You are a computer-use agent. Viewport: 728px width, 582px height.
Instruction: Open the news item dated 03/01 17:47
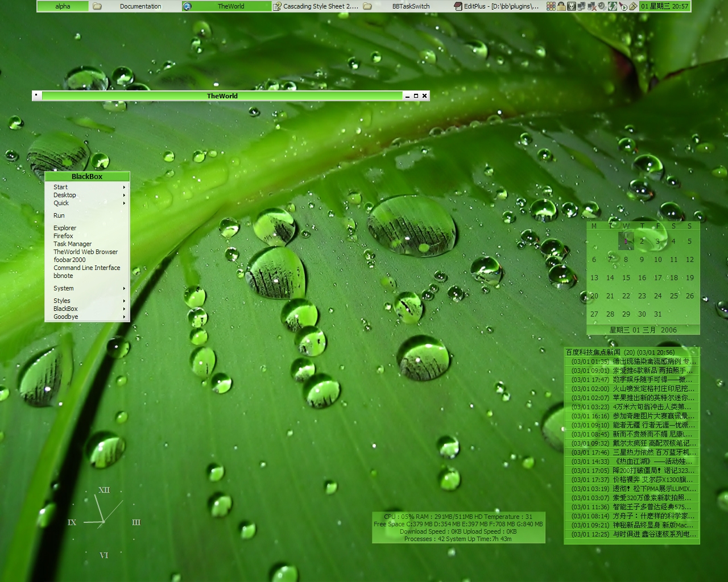(x=631, y=380)
